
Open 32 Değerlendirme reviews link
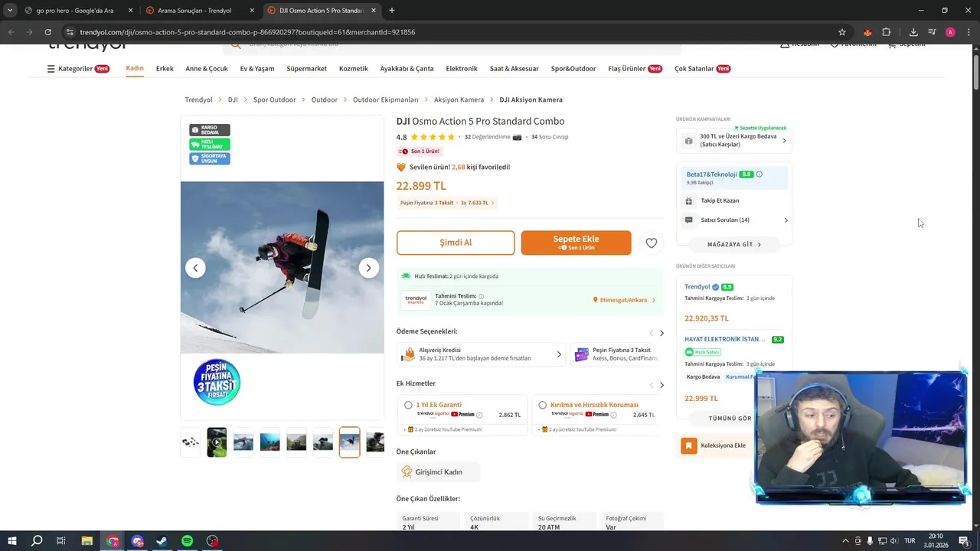click(x=488, y=137)
